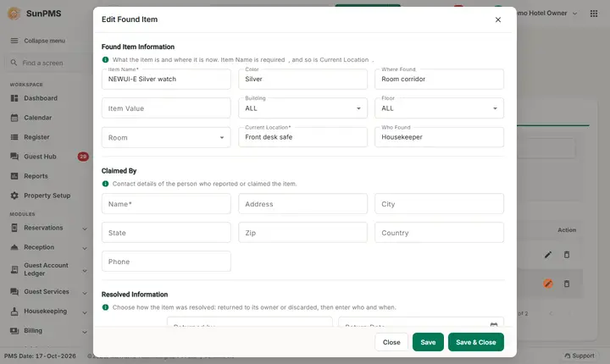Close the Edit Found Item dialog

498,19
